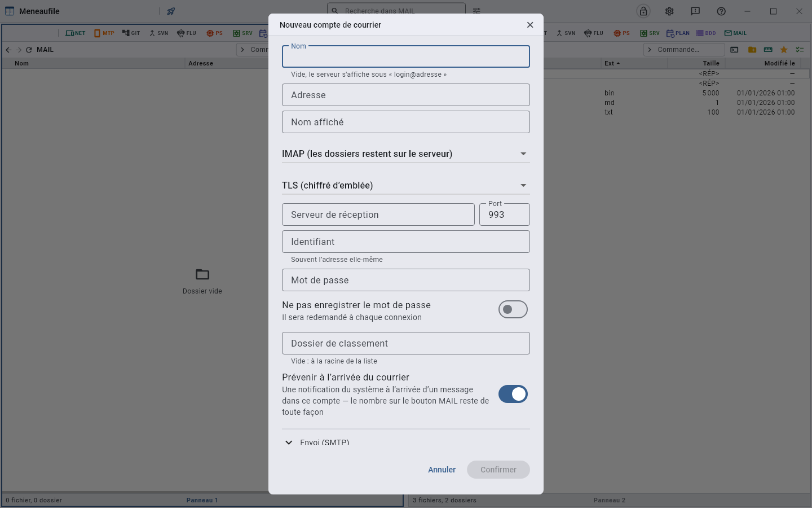Click the favorites star icon
Screen dimensions: 812x508
(x=784, y=50)
